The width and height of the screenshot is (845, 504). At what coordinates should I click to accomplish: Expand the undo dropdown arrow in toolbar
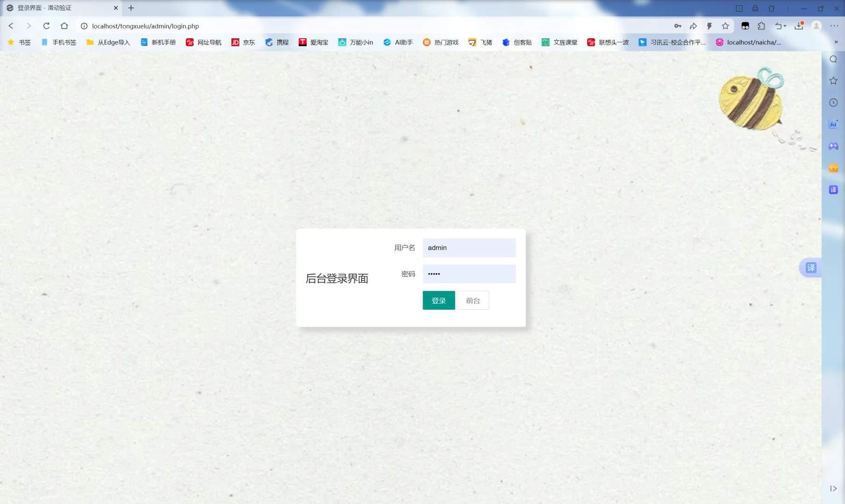tap(784, 26)
